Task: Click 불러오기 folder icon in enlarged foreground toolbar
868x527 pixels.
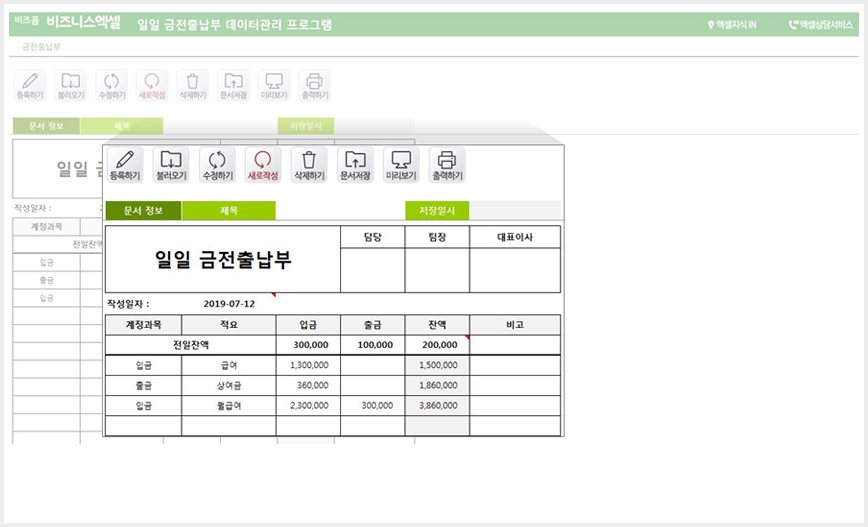Action: pyautogui.click(x=171, y=164)
